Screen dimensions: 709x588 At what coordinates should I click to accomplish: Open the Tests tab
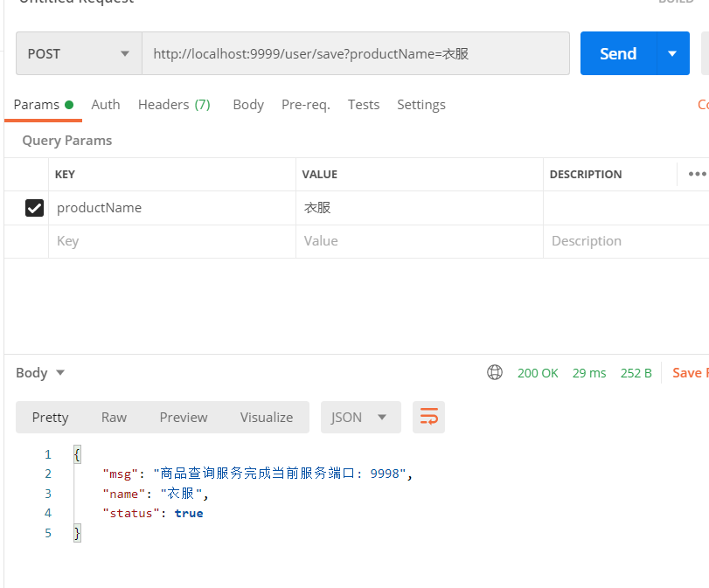[x=364, y=105]
